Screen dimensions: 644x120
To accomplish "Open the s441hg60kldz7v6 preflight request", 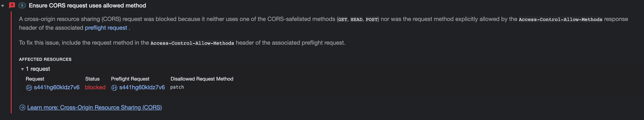I will tap(142, 87).
